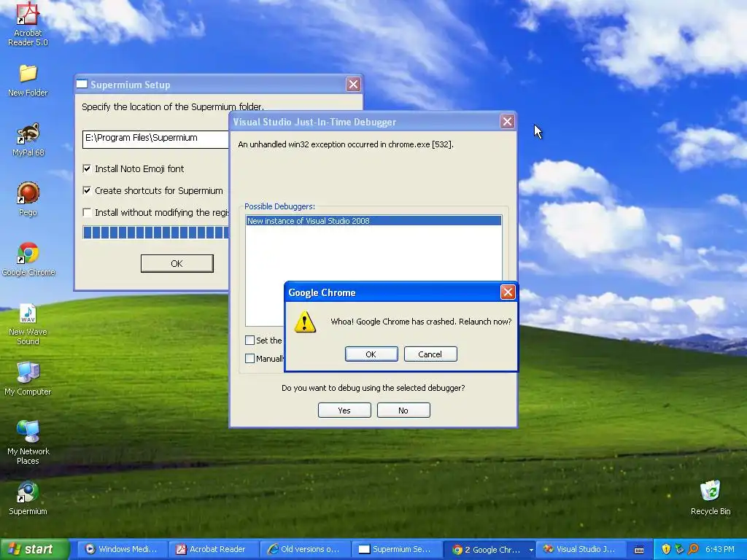The width and height of the screenshot is (747, 560).
Task: Click 'Do you want to debug' question text
Action: (x=373, y=388)
